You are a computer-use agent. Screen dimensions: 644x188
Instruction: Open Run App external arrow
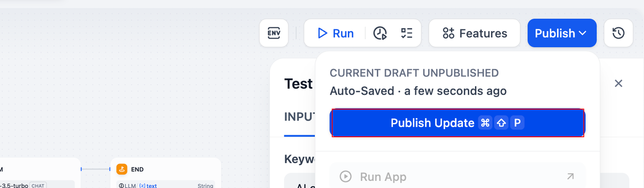tap(570, 176)
